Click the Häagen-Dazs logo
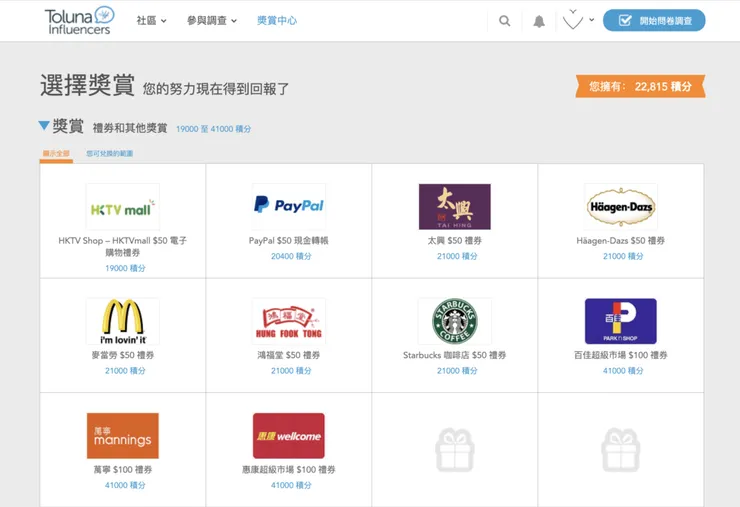Screen dimensions: 740x507 621,207
